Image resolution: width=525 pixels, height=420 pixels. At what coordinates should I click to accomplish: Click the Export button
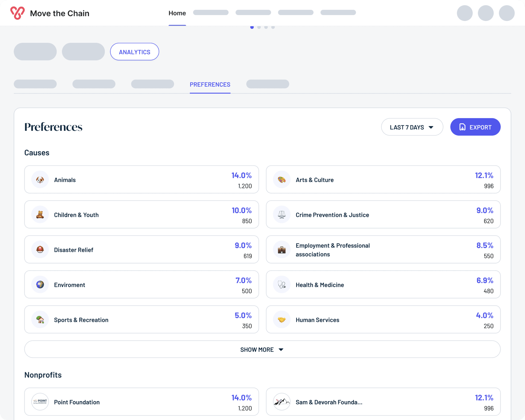[x=475, y=127]
